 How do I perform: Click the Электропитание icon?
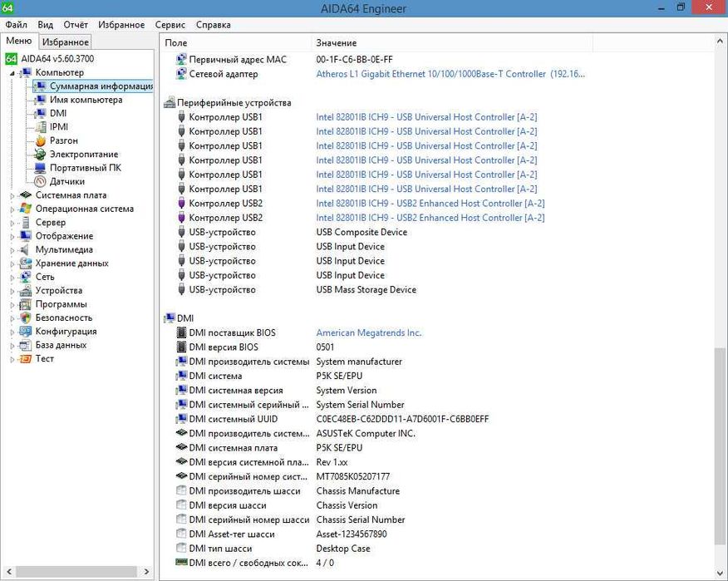tap(41, 155)
